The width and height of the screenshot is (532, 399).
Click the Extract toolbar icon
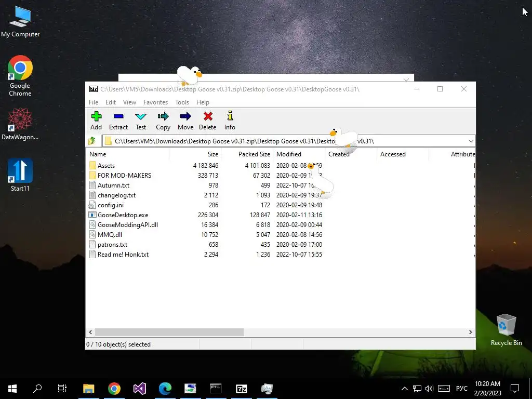point(118,116)
